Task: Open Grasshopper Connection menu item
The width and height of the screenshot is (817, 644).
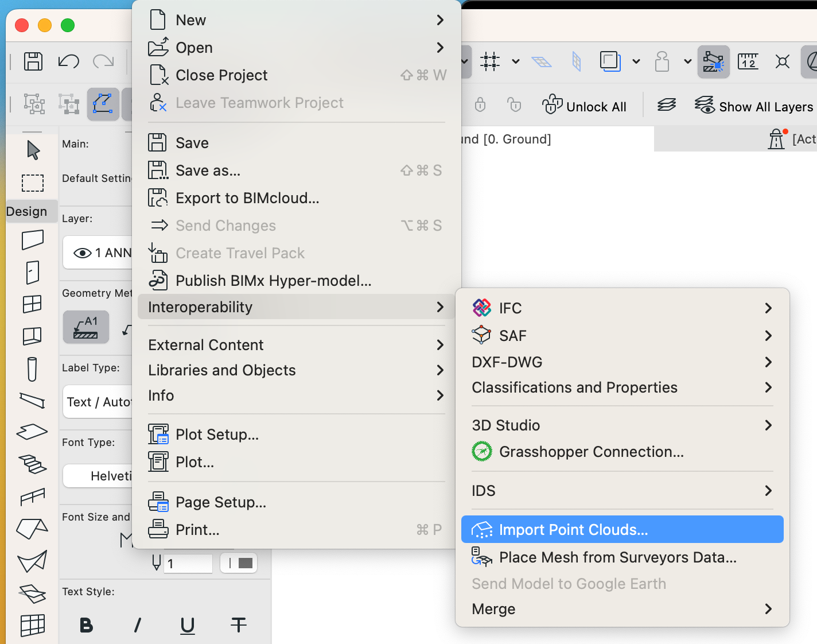Action: pos(591,452)
